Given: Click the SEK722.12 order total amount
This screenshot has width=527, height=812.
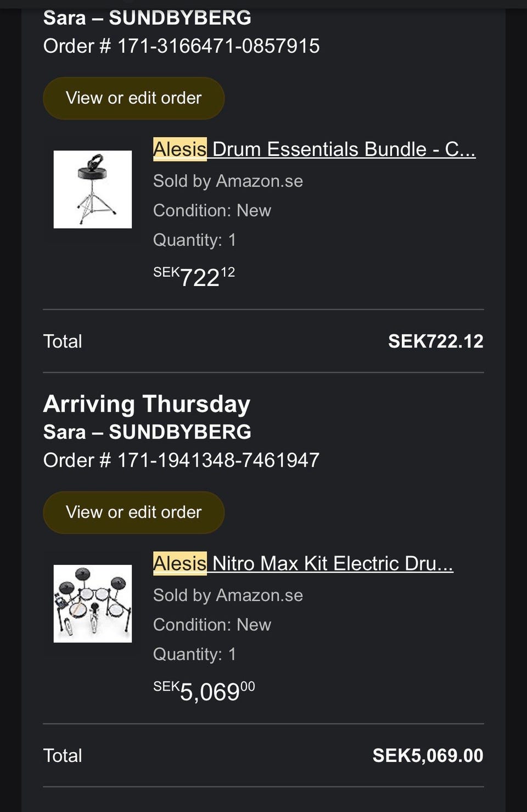Looking at the screenshot, I should 435,341.
